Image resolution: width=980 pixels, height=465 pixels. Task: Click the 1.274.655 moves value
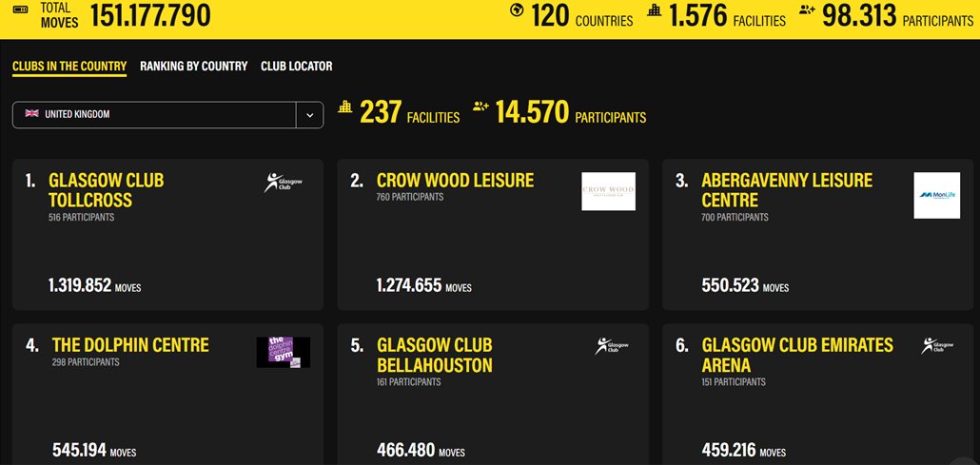(x=409, y=285)
